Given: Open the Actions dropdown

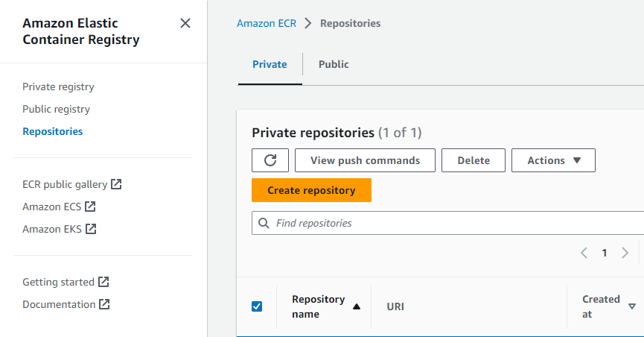Looking at the screenshot, I should (x=553, y=160).
